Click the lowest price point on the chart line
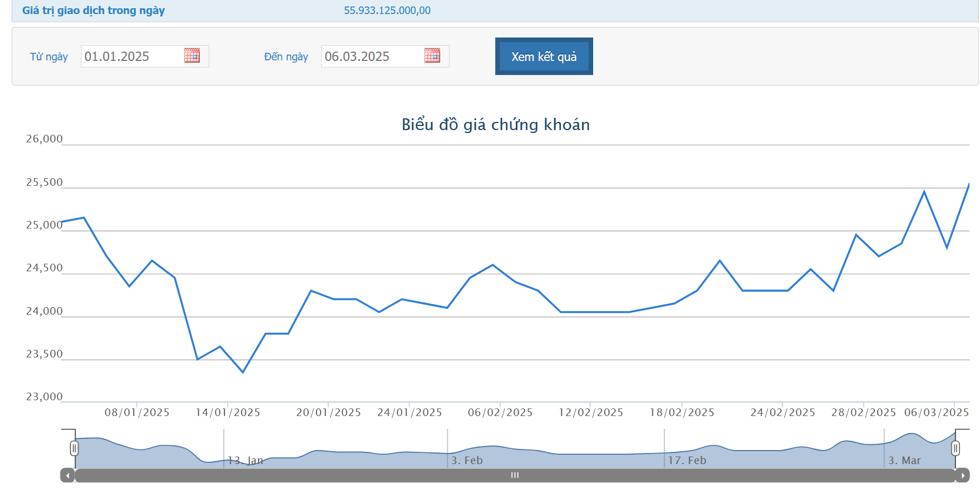 [x=243, y=372]
